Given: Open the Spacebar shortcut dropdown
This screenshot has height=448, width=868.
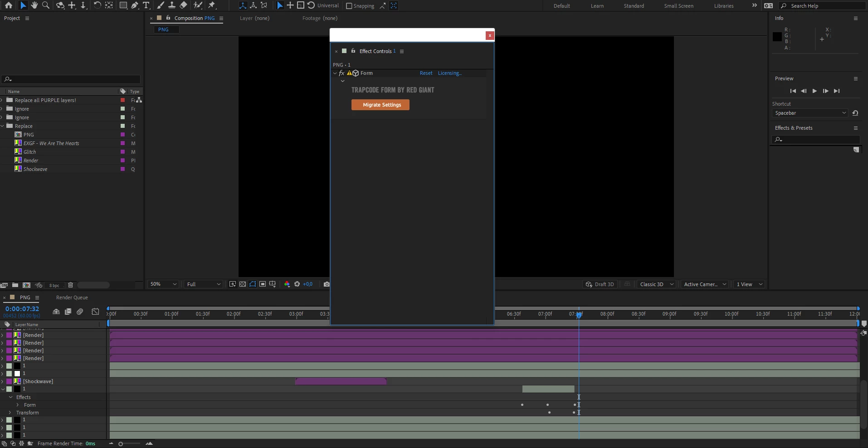Looking at the screenshot, I should [x=810, y=113].
